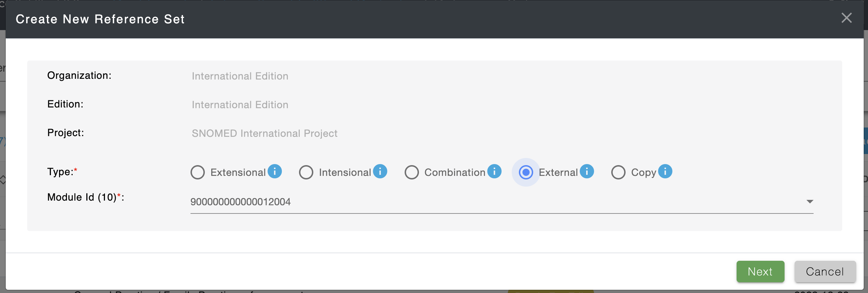Choose the Intensional type option
The width and height of the screenshot is (868, 293).
tap(306, 172)
